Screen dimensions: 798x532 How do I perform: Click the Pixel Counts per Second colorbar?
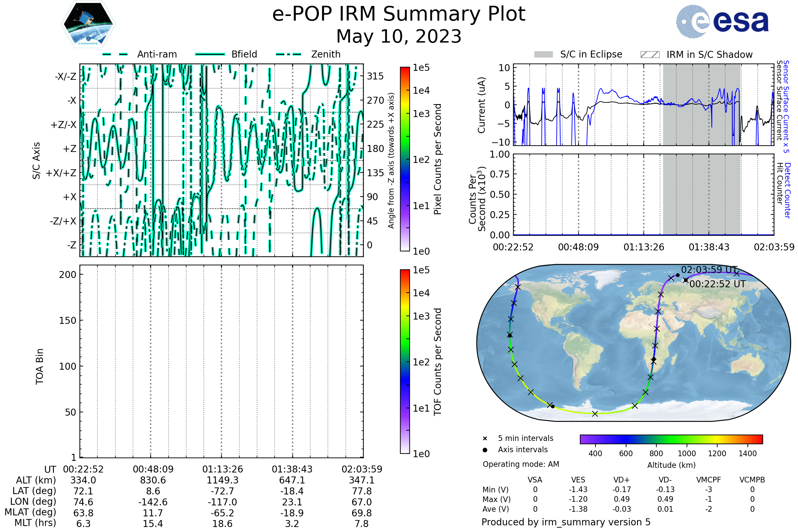click(405, 159)
